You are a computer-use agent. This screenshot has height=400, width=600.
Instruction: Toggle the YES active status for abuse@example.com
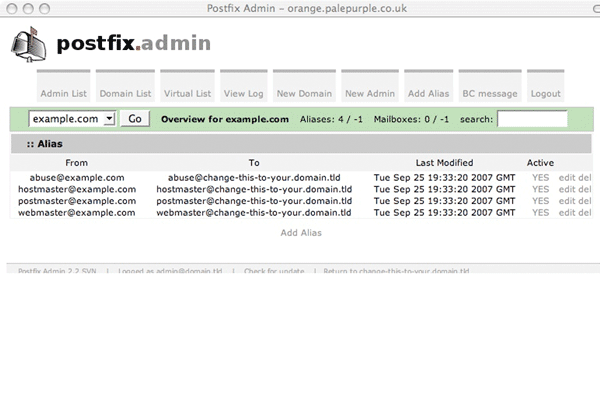541,177
